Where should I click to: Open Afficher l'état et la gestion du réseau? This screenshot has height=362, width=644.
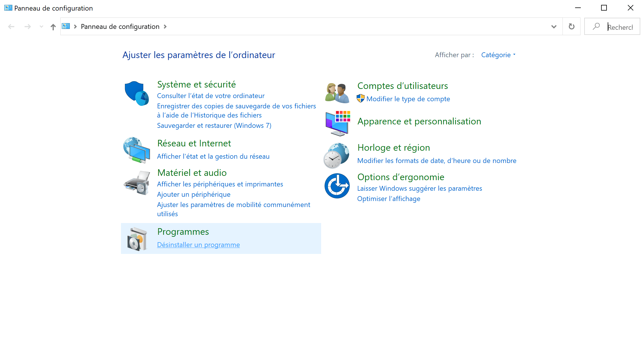213,156
